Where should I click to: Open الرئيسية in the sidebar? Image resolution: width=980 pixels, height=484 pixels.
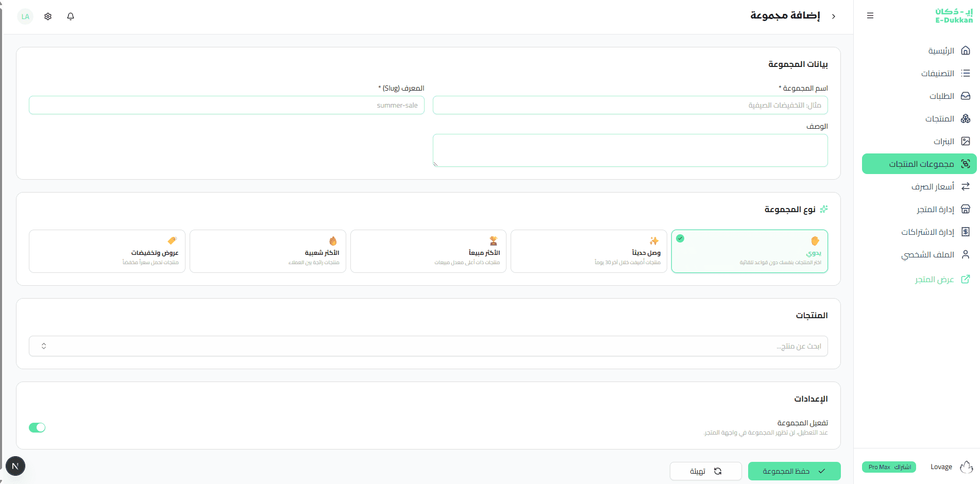[x=919, y=50]
